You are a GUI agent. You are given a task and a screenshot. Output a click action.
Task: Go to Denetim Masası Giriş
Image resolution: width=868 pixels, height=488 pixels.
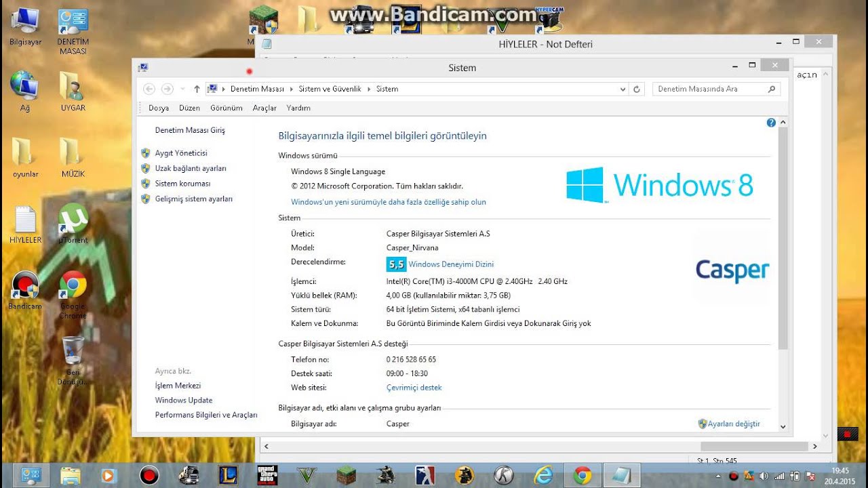pos(190,130)
